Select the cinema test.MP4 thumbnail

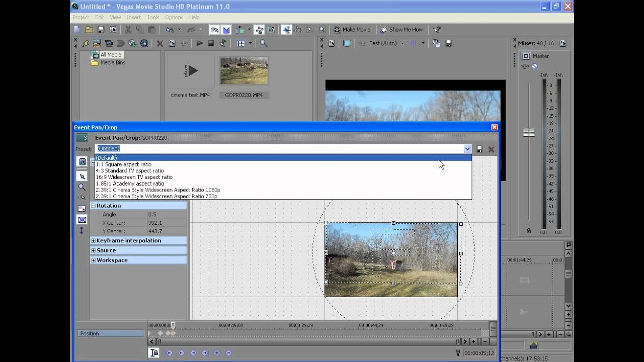point(190,70)
